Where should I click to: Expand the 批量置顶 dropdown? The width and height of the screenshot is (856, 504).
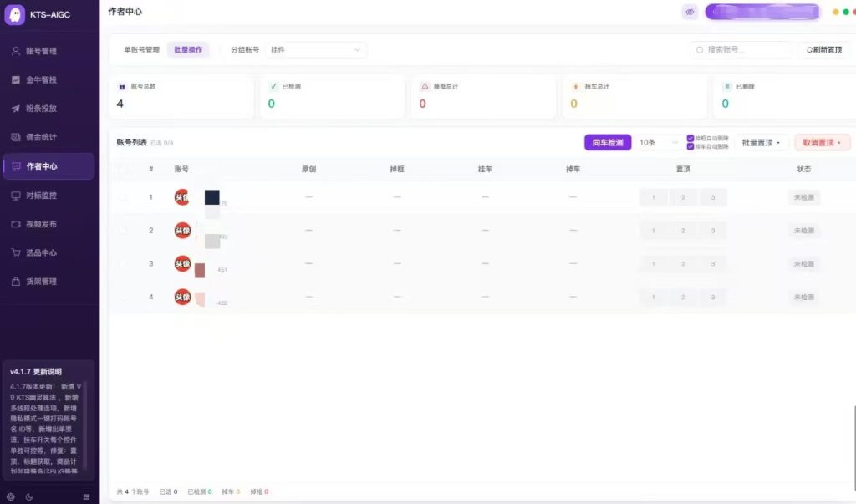click(x=761, y=143)
